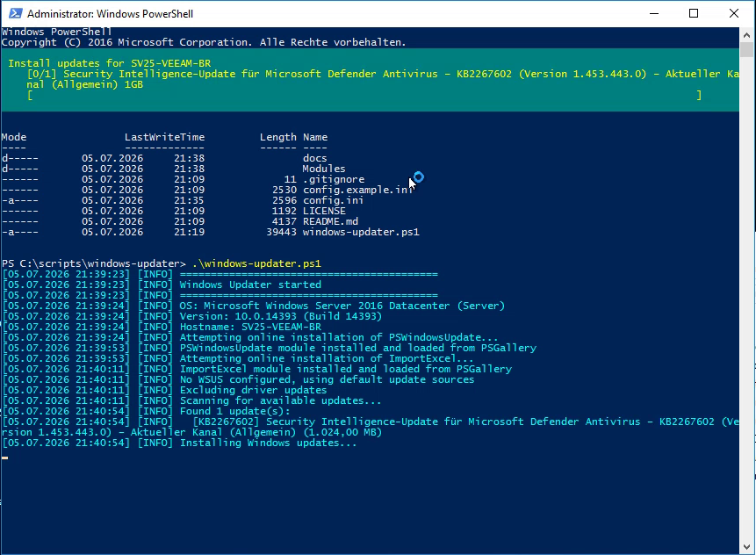Click the LICENSE file entry

tap(324, 211)
